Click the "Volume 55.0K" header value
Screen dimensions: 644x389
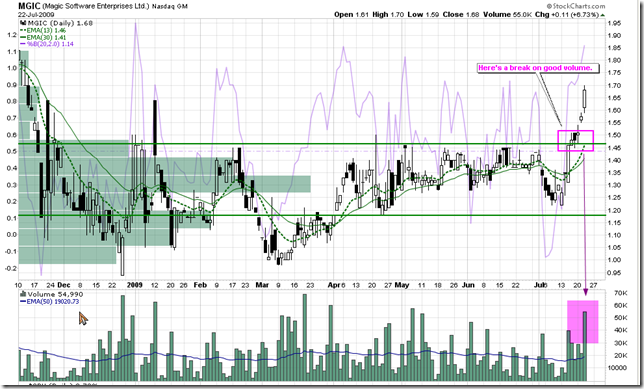click(508, 14)
